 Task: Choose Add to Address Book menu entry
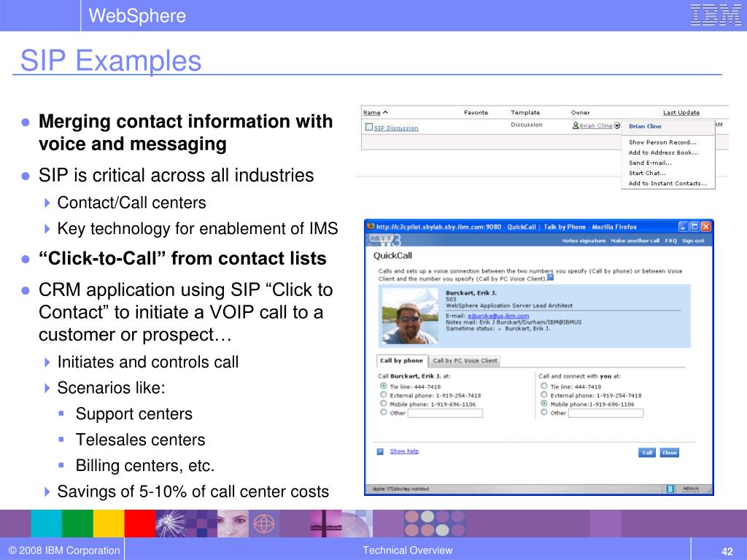[663, 152]
